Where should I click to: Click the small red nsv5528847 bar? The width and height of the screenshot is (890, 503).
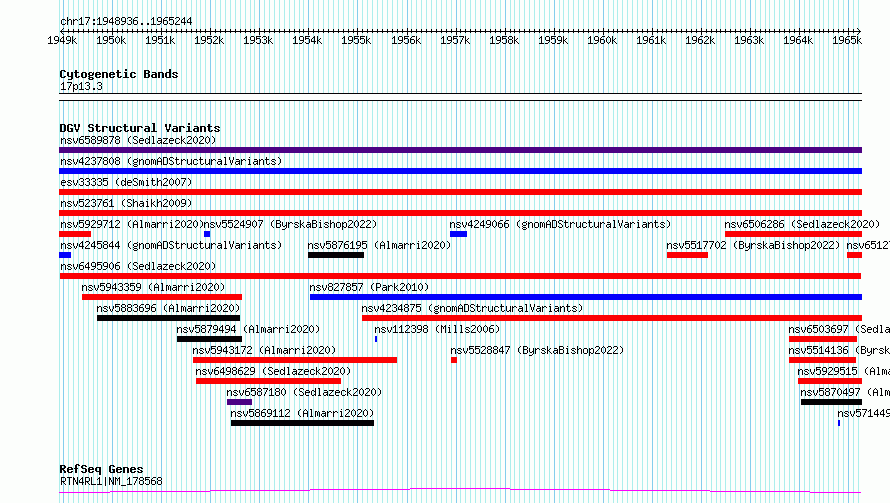[x=454, y=360]
